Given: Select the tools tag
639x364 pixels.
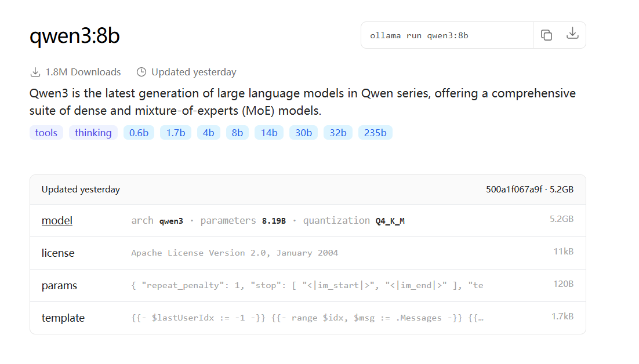Looking at the screenshot, I should tap(46, 133).
